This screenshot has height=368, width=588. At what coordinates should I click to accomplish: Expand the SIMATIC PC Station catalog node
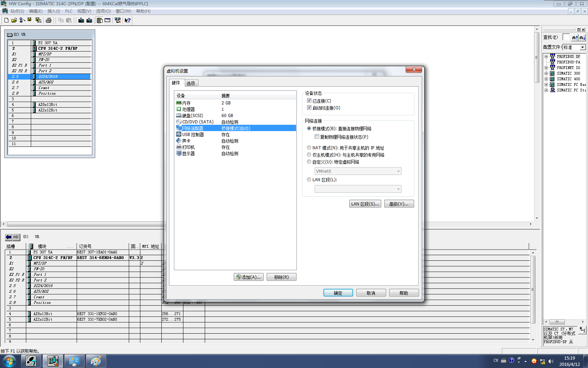coord(546,90)
